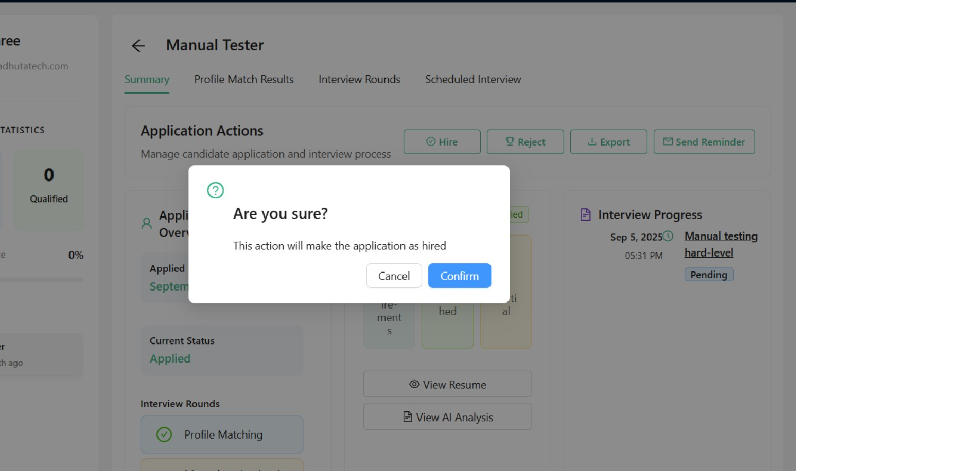Click the file icon on View AI Analysis
980x471 pixels.
tap(407, 417)
